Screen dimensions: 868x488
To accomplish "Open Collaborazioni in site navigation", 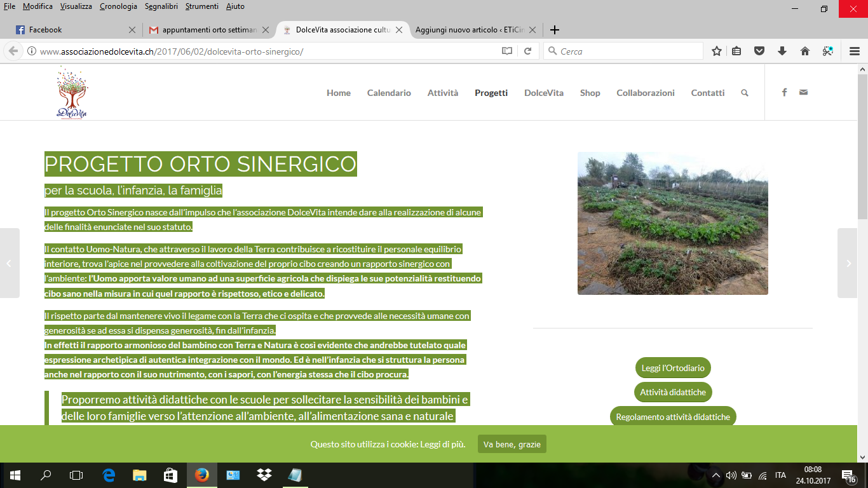I will (646, 93).
